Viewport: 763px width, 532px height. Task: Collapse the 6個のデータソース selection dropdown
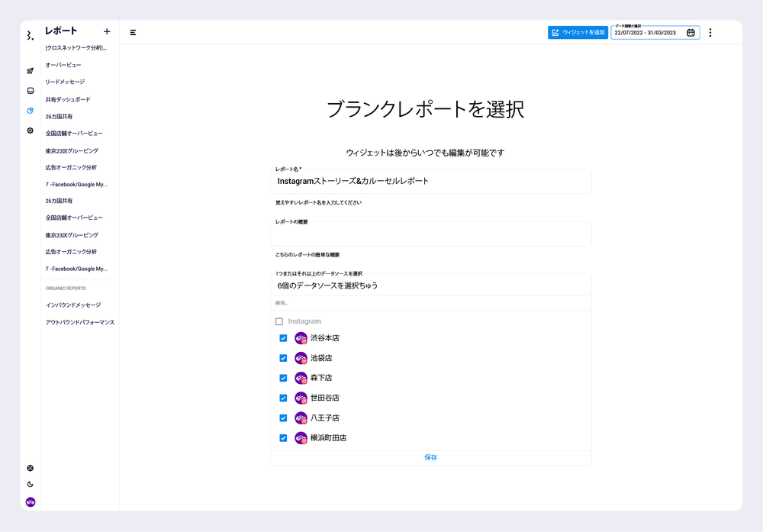tap(430, 285)
